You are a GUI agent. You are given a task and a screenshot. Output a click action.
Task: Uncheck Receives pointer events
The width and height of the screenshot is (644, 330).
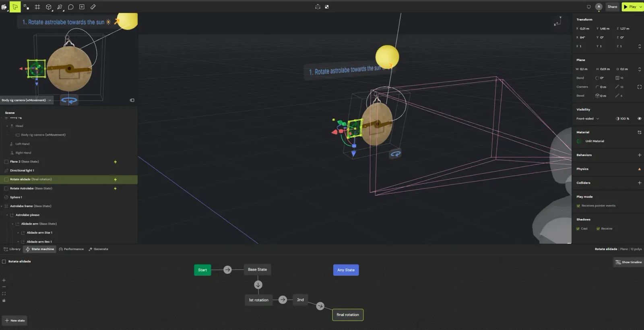click(x=578, y=206)
